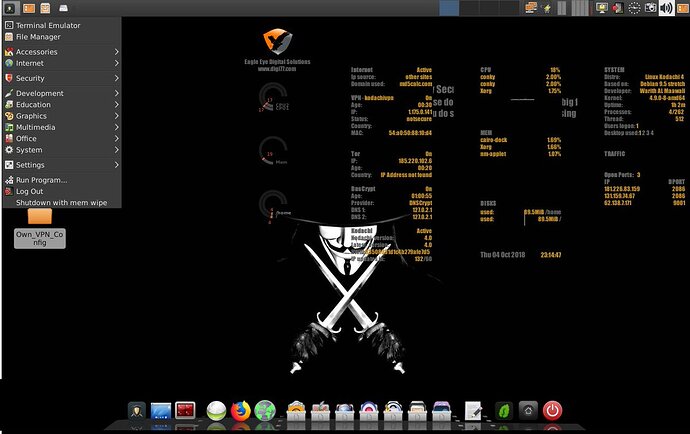Expand the Accessories submenu arrow
The image size is (690, 434).
pyautogui.click(x=117, y=52)
